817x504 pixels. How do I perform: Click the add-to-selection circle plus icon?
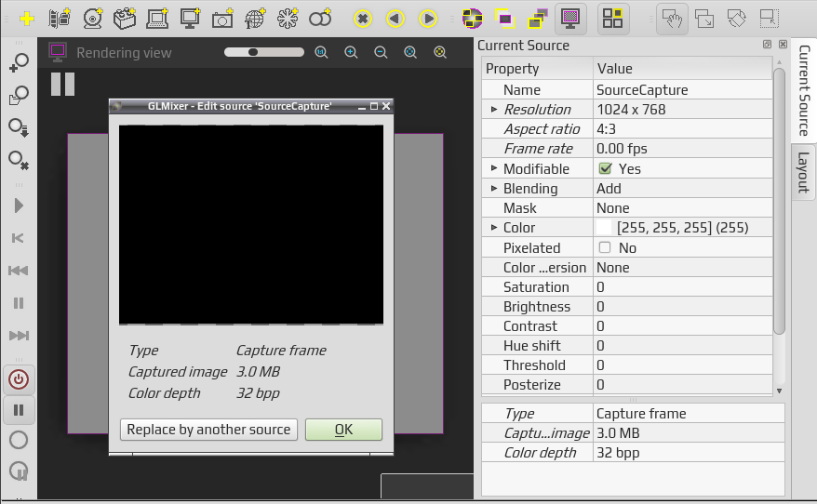[x=19, y=62]
